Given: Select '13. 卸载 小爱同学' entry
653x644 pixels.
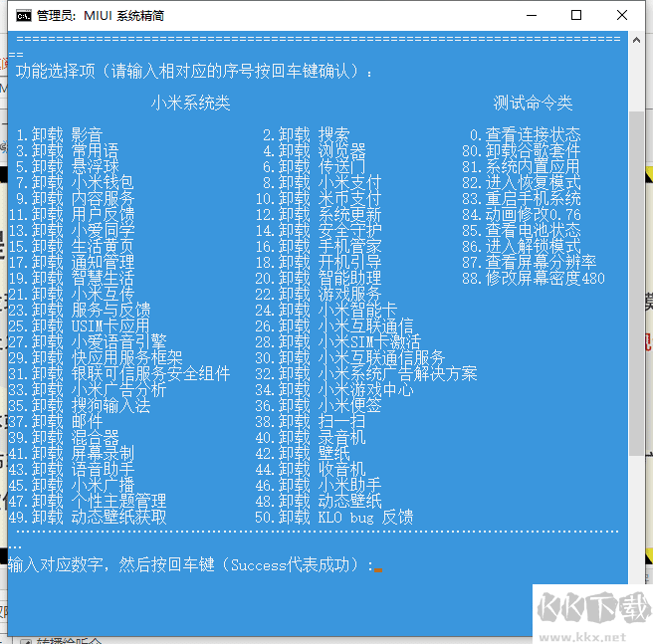Looking at the screenshot, I should coord(72,230).
